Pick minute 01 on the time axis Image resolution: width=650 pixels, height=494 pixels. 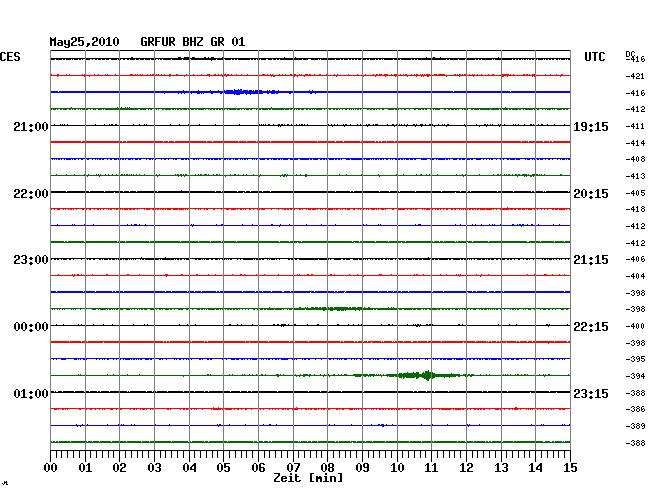click(85, 467)
